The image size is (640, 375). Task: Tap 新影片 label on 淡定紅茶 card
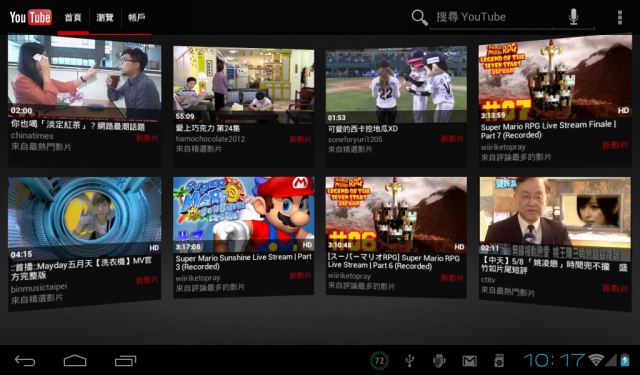click(x=147, y=138)
